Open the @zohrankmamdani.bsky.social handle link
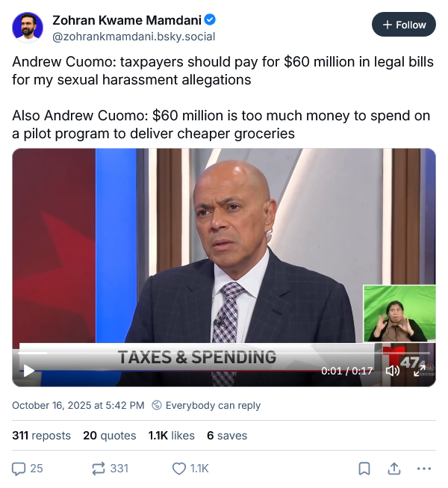The image size is (448, 488). point(134,37)
